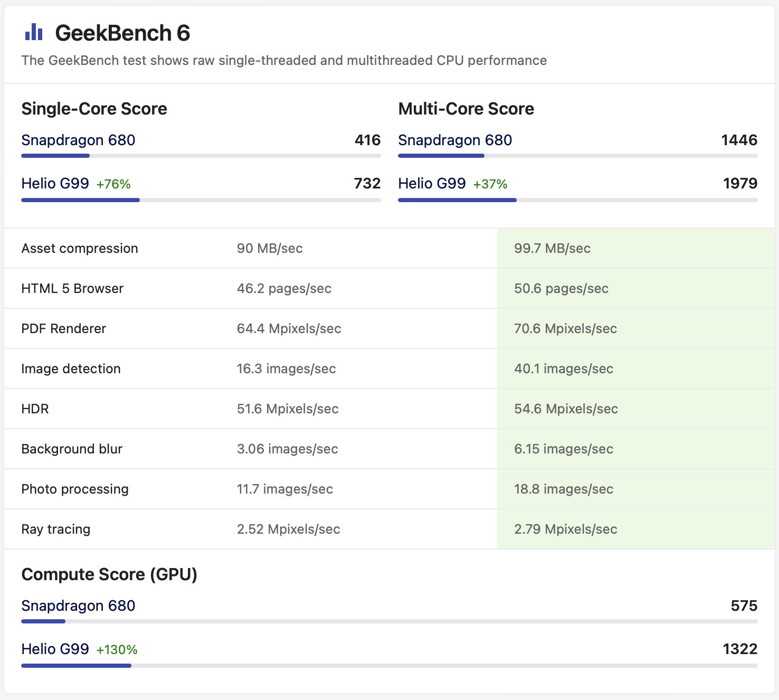Click the 2.79 Mpixels/sec value
This screenshot has height=700, width=779.
click(x=566, y=529)
